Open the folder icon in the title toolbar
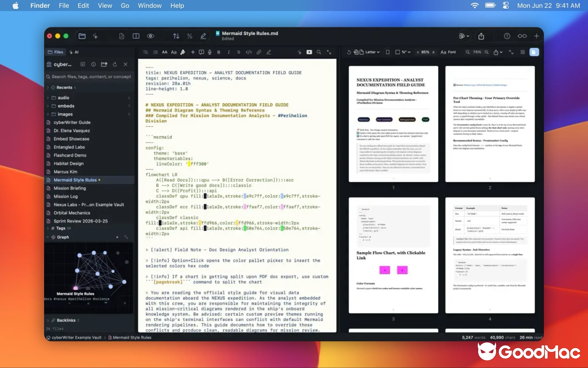 tap(82, 36)
